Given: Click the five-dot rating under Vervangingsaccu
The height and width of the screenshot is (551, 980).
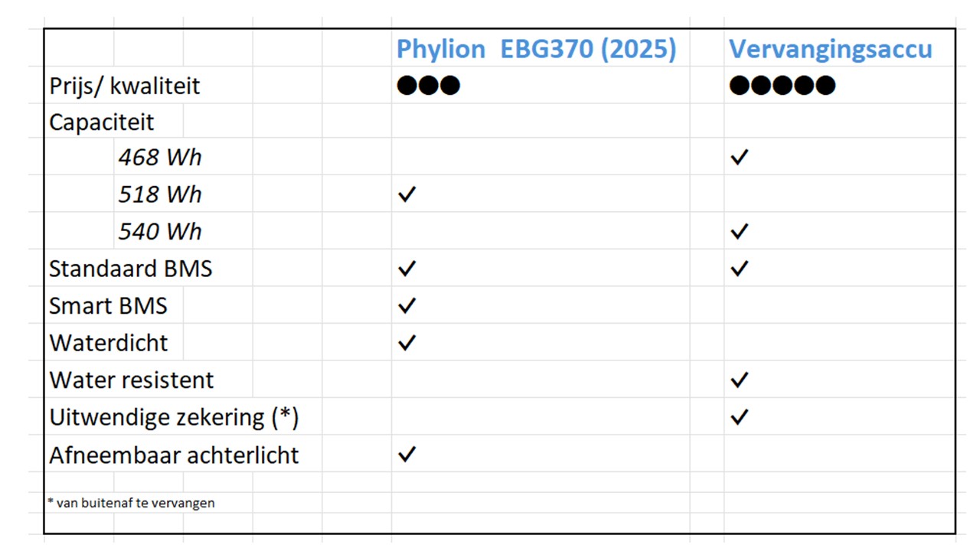Looking at the screenshot, I should tap(782, 85).
